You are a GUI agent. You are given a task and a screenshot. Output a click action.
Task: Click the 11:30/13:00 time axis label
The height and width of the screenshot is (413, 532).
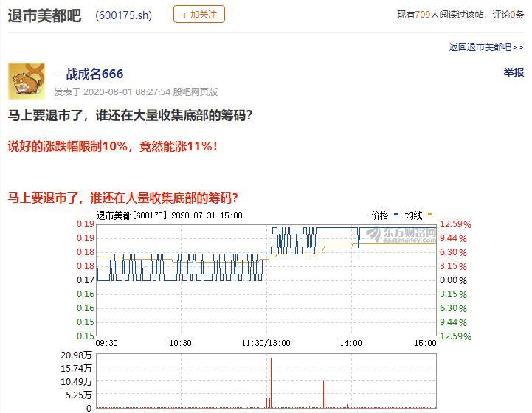coord(266,343)
